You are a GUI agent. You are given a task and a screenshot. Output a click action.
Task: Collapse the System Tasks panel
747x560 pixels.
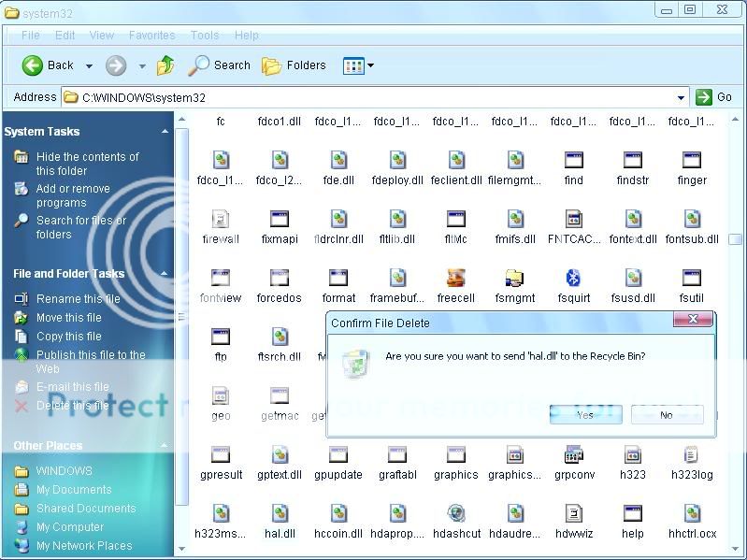tap(165, 132)
